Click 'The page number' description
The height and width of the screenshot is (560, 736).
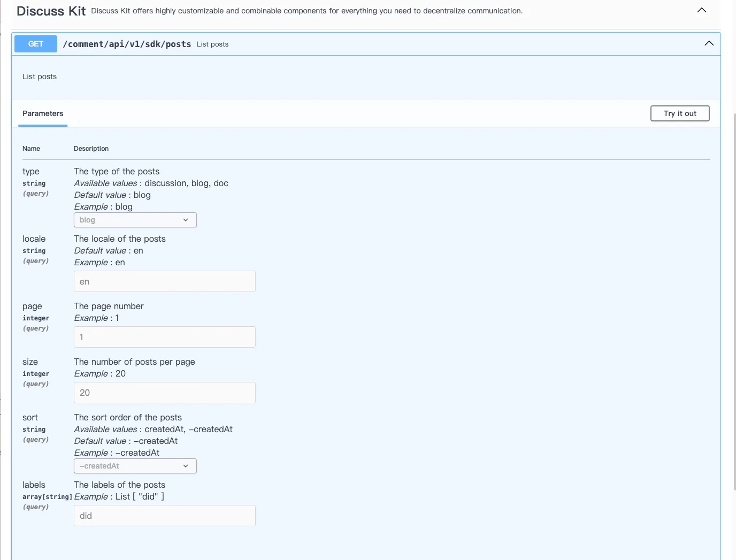click(x=109, y=306)
